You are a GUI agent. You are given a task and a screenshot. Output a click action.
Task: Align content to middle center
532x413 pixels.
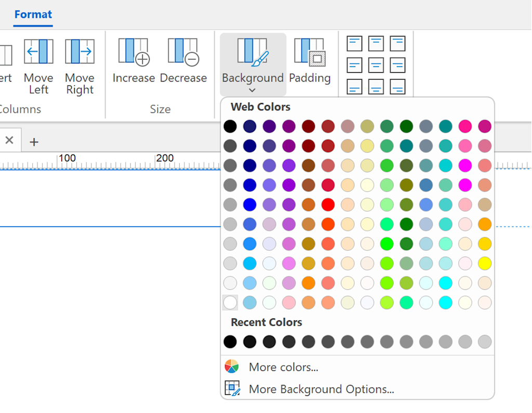[x=376, y=65]
